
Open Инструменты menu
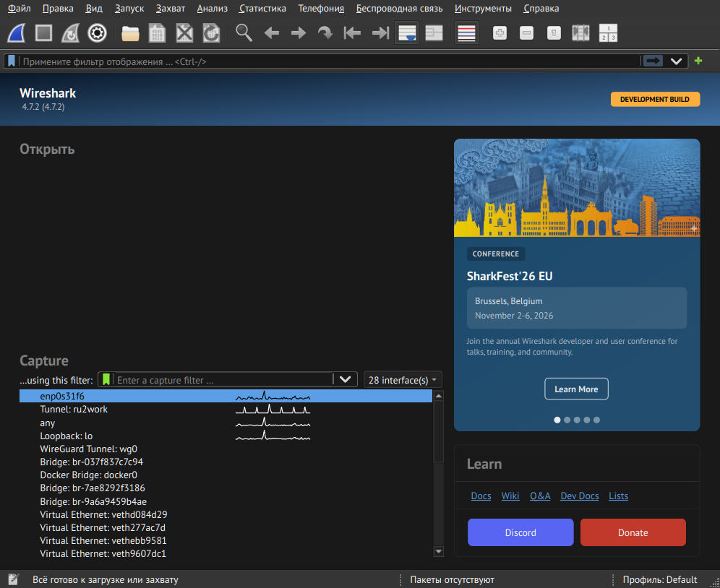[x=483, y=8]
